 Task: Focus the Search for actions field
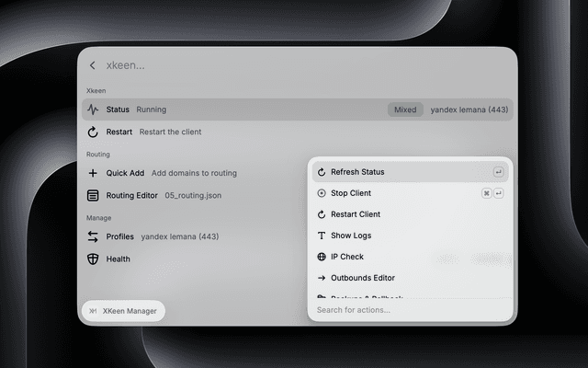tap(411, 310)
